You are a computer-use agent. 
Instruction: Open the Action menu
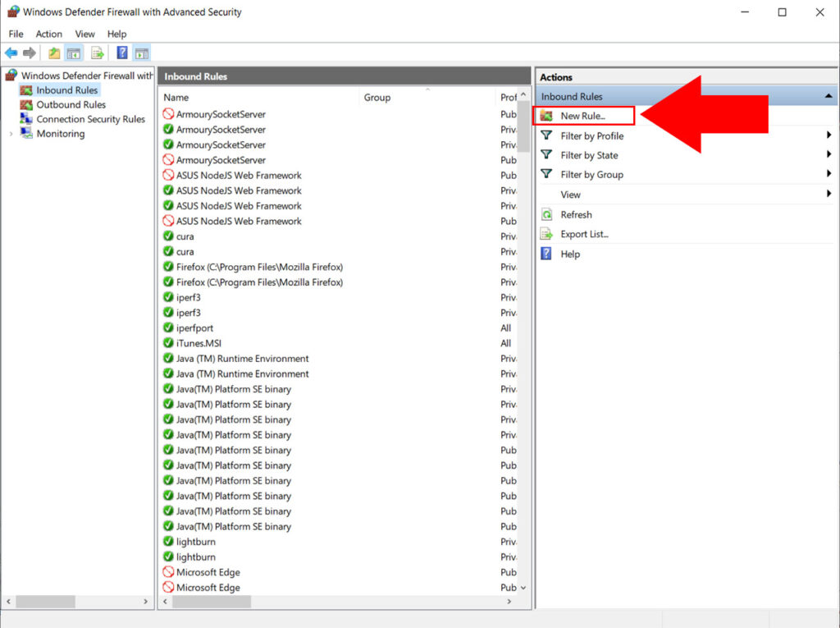(48, 34)
